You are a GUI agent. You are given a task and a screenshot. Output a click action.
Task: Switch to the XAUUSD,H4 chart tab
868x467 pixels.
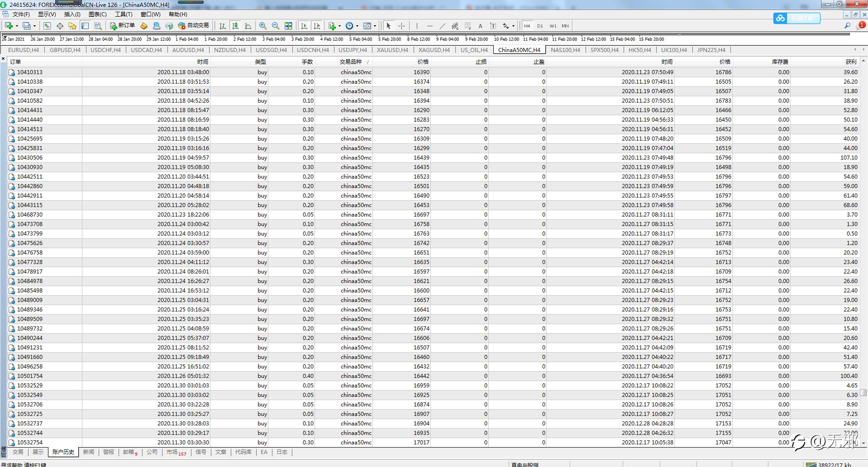pyautogui.click(x=392, y=50)
